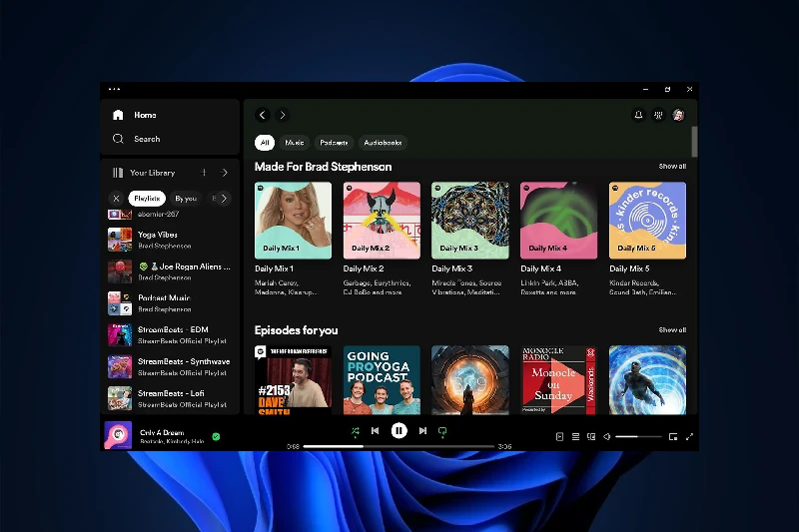This screenshot has width=799, height=532.
Task: Open Daily Mix 3 cover
Action: pyautogui.click(x=470, y=221)
